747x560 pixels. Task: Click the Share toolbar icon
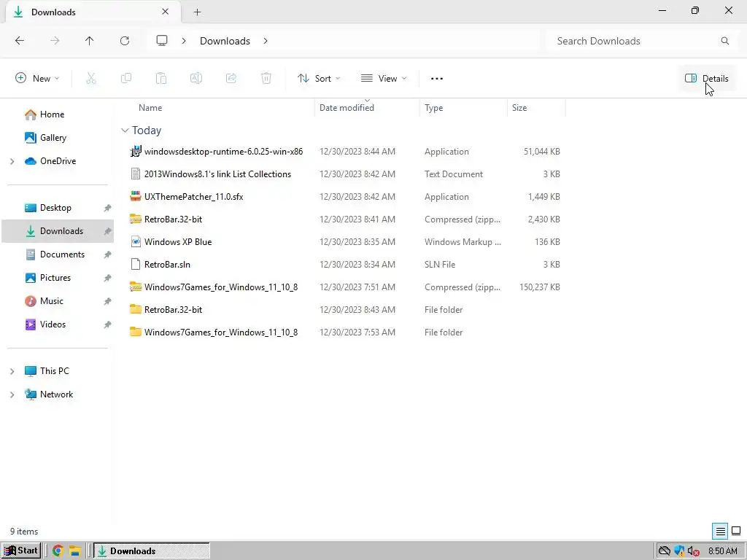(x=231, y=79)
